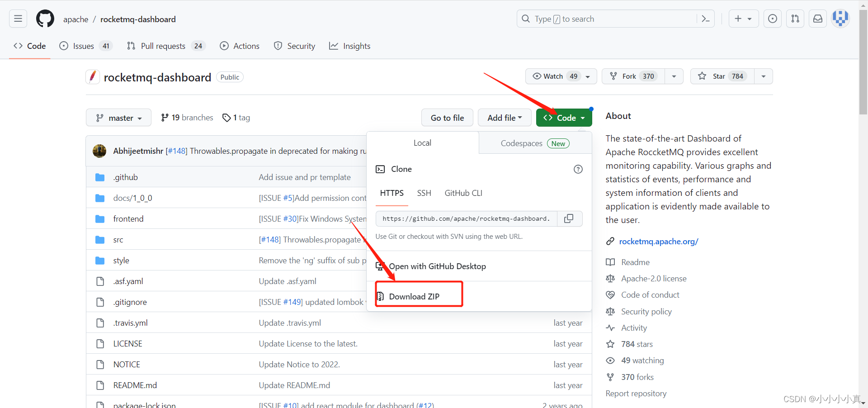Open the .travis.yml file
The image size is (868, 408).
(x=131, y=323)
